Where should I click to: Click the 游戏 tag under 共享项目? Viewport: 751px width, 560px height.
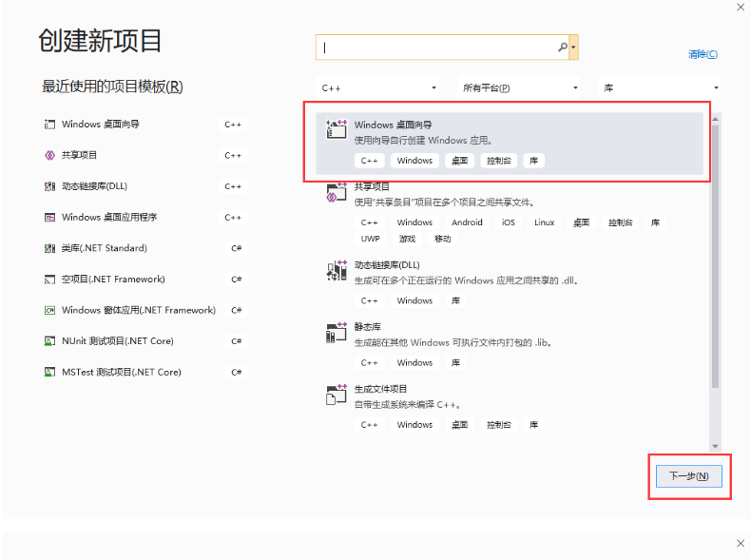(x=407, y=239)
